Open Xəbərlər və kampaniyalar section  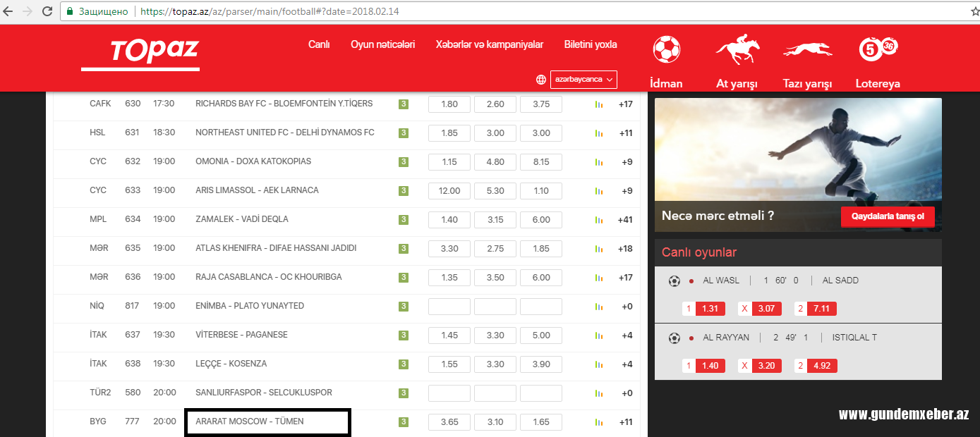click(490, 44)
